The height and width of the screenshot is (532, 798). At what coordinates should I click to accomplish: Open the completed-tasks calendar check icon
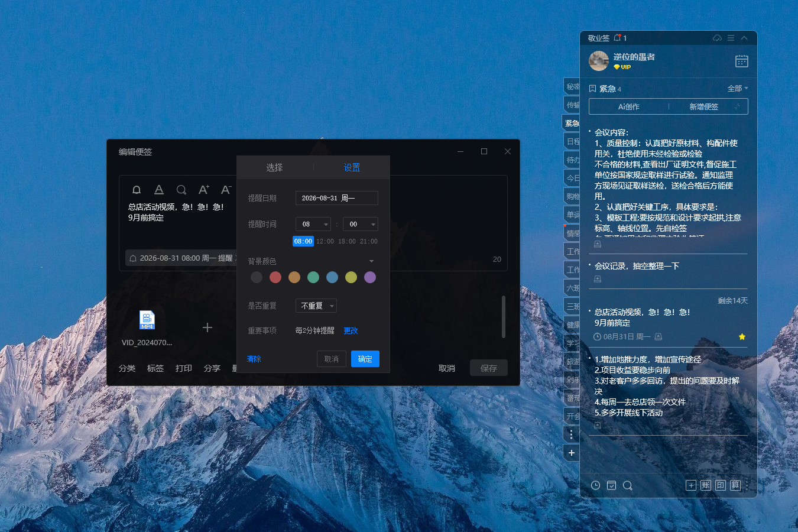coord(612,485)
